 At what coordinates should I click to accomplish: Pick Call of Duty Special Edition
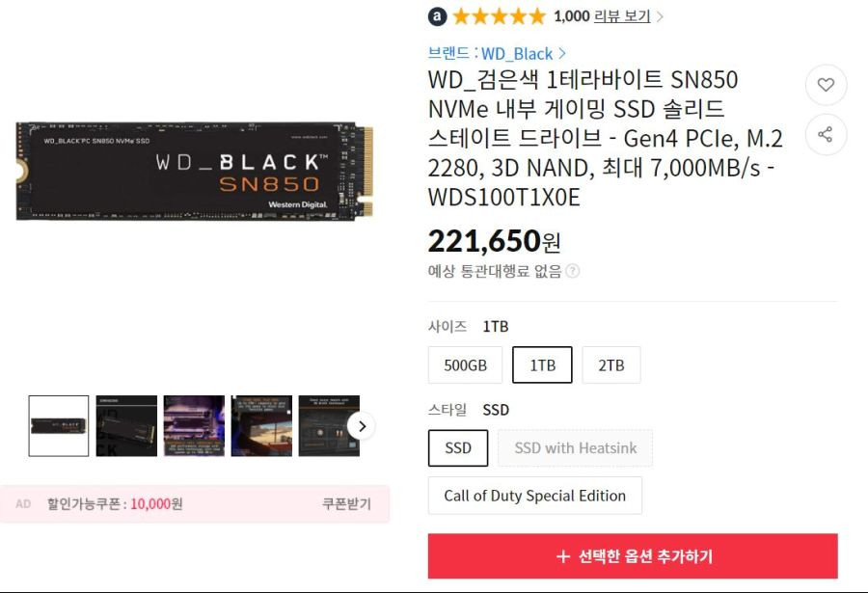[534, 496]
